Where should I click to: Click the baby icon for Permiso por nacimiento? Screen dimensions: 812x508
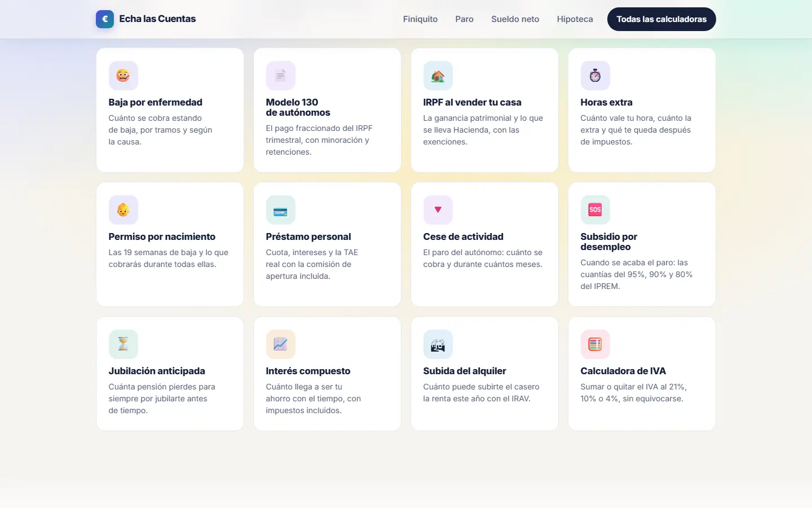click(x=123, y=210)
